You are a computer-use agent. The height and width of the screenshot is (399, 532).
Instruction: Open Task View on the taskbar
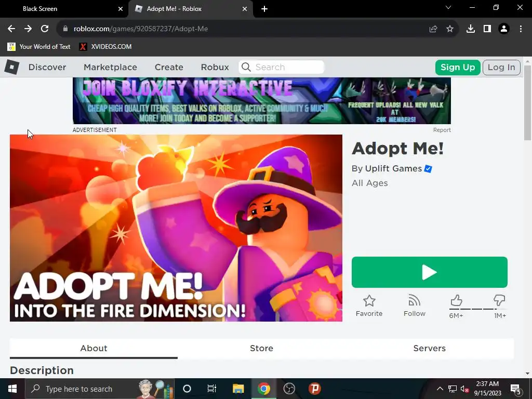point(212,389)
